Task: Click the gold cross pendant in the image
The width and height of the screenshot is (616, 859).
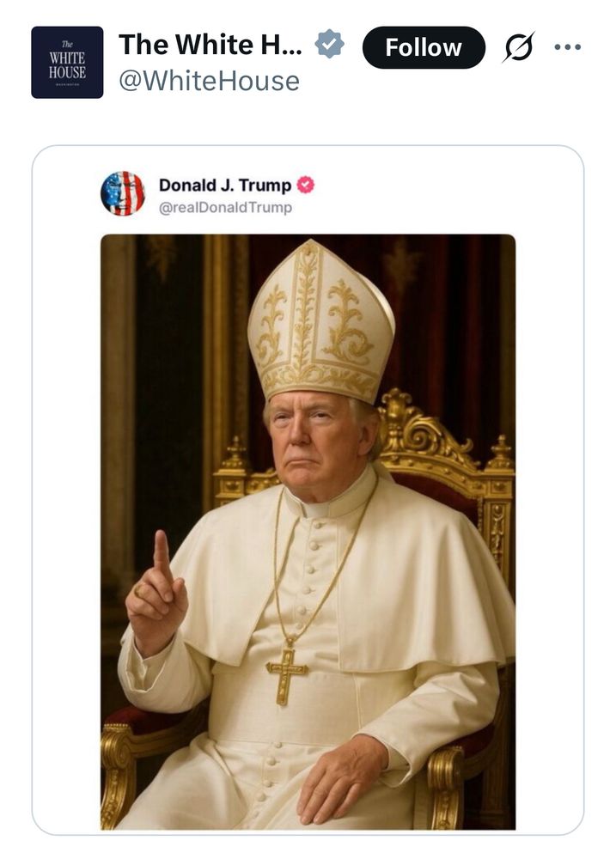Action: pyautogui.click(x=287, y=673)
